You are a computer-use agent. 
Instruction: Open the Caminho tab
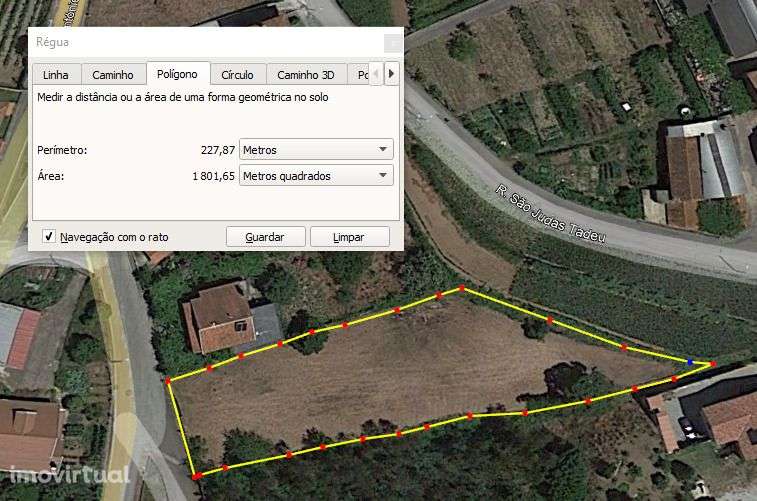point(113,75)
